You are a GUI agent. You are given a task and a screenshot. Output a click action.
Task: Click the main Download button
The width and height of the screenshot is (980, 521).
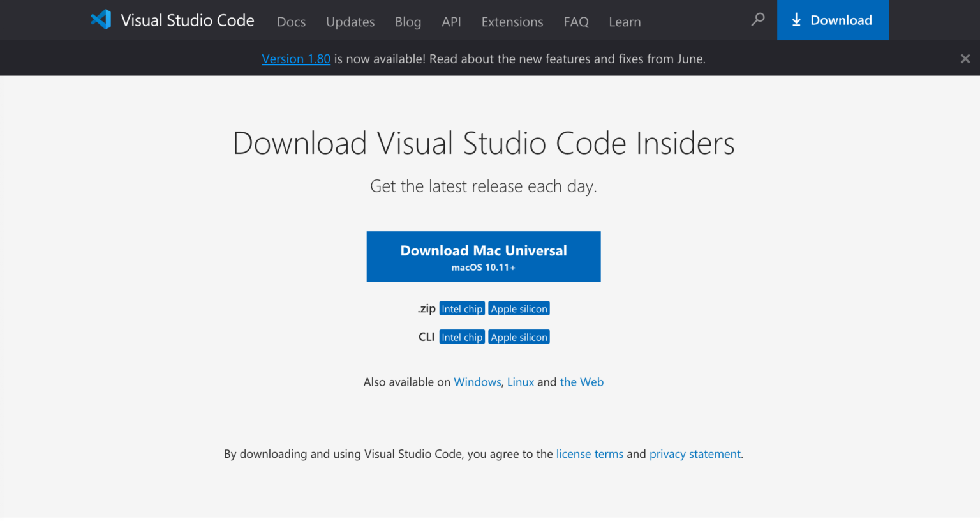click(833, 20)
